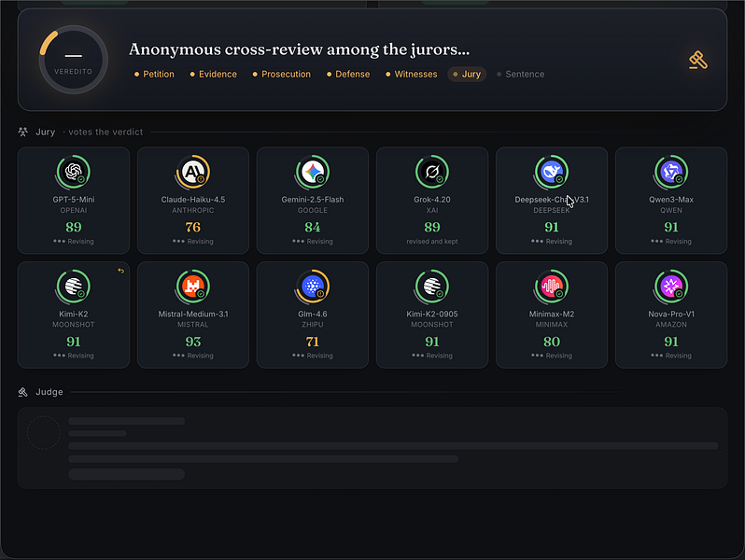Click Revising status on Claude-Haiku-4.5 card
This screenshot has width=745, height=560.
[193, 242]
